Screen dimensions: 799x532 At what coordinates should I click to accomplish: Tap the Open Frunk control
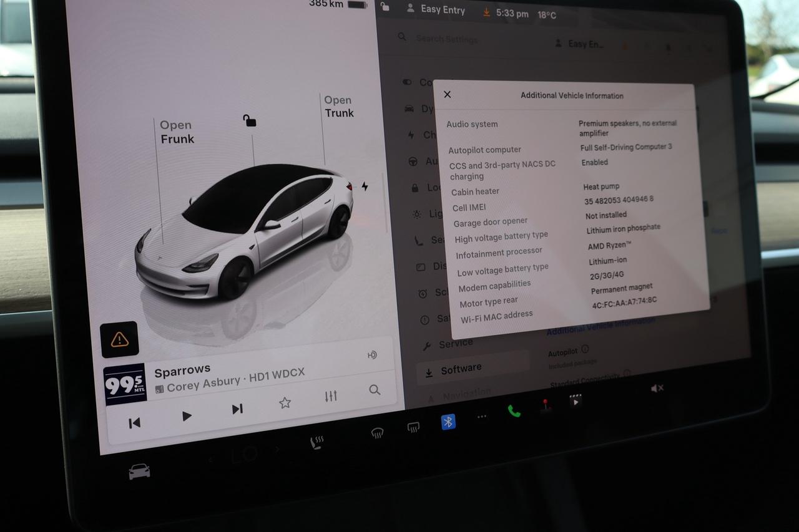click(177, 132)
